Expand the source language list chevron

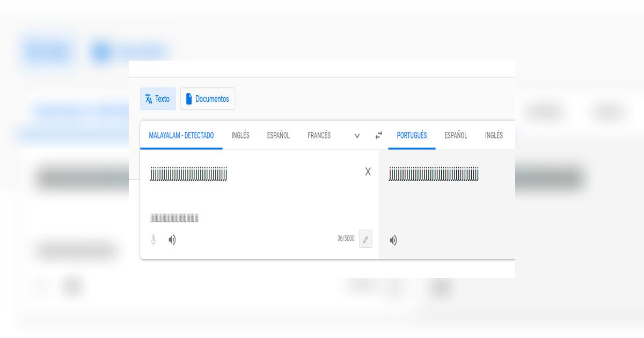click(357, 136)
